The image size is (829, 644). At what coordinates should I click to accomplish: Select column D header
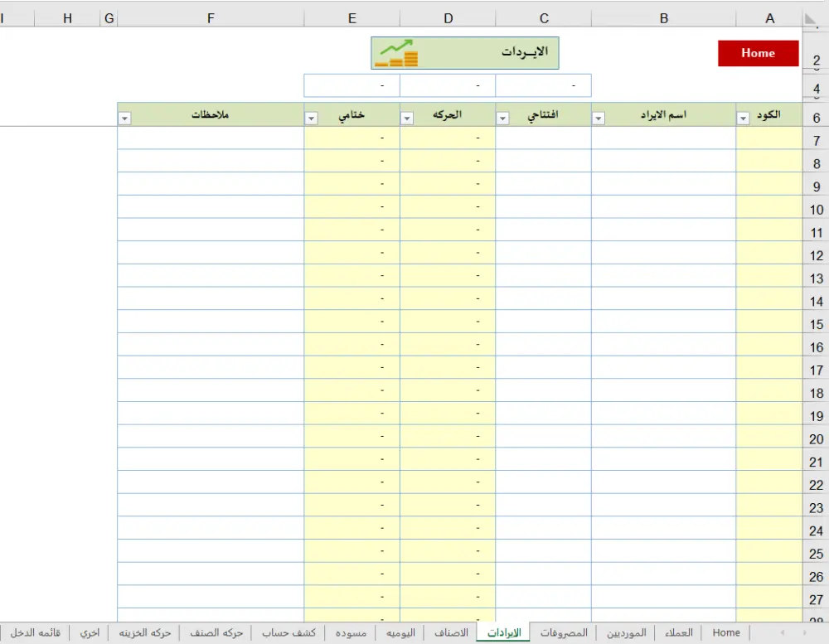[x=448, y=18]
